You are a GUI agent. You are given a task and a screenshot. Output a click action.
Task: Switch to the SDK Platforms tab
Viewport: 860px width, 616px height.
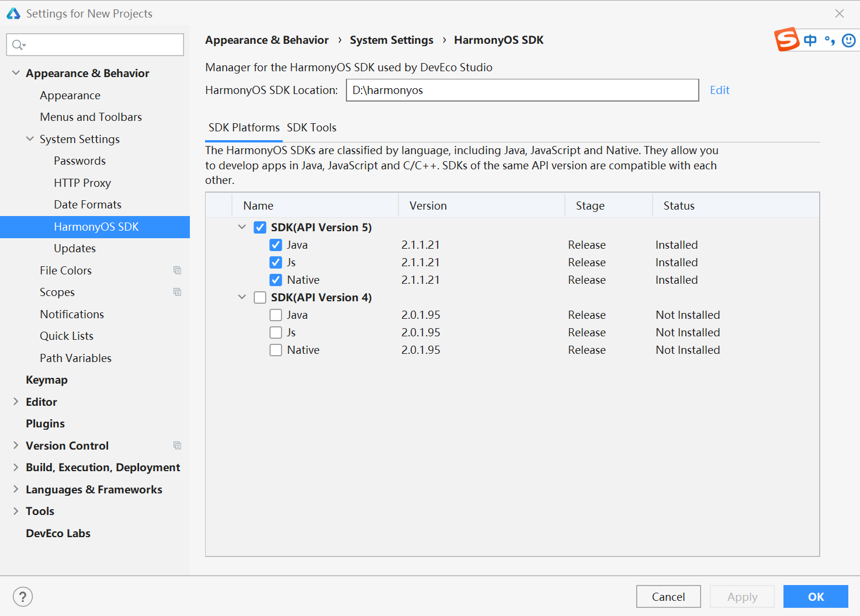point(244,127)
